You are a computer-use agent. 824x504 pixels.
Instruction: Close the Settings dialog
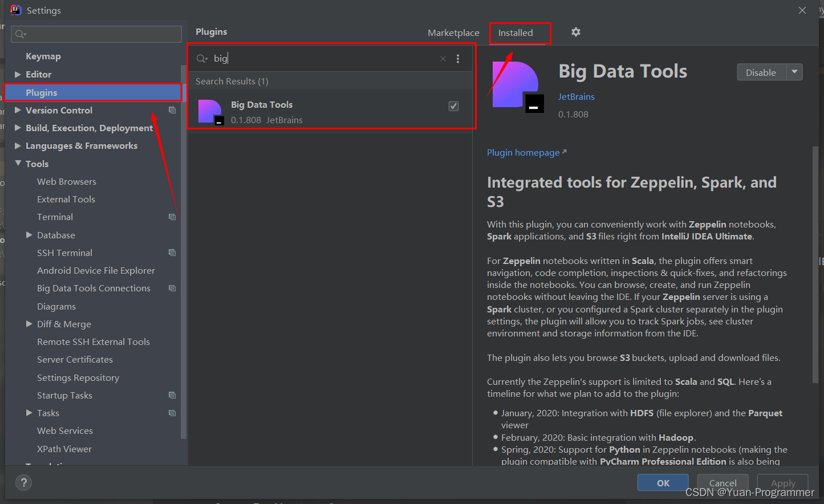[x=802, y=10]
